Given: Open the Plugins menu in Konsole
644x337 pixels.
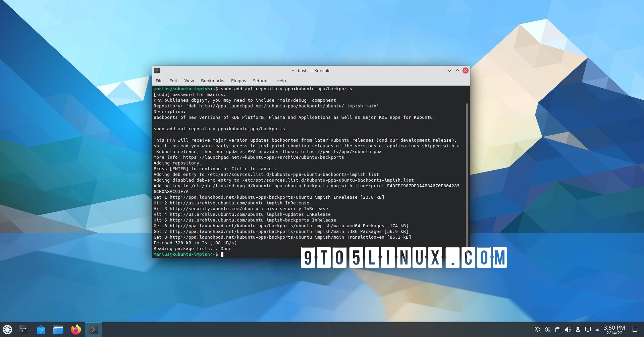Looking at the screenshot, I should [238, 81].
